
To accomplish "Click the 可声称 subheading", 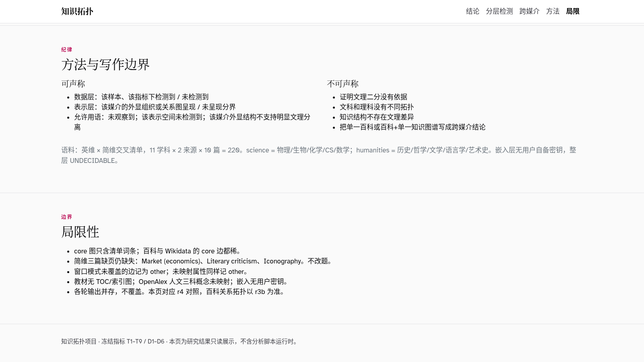I will click(73, 84).
